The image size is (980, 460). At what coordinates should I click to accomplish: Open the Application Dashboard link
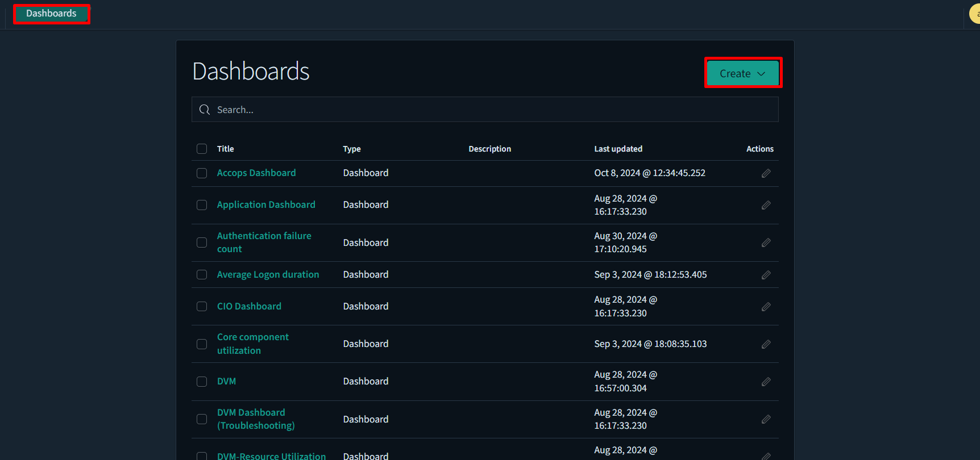coord(266,204)
